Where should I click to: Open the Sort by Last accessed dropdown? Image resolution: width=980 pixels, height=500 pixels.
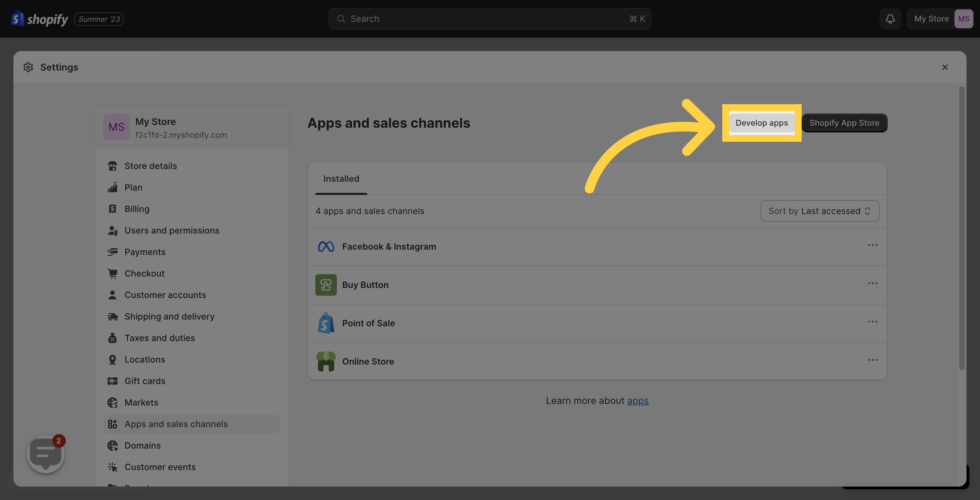(x=819, y=211)
